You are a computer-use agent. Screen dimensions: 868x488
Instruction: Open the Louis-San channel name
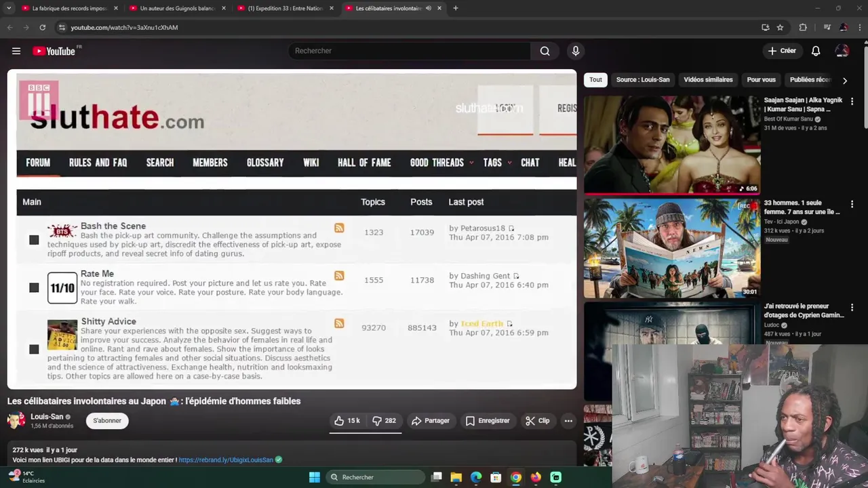[47, 417]
